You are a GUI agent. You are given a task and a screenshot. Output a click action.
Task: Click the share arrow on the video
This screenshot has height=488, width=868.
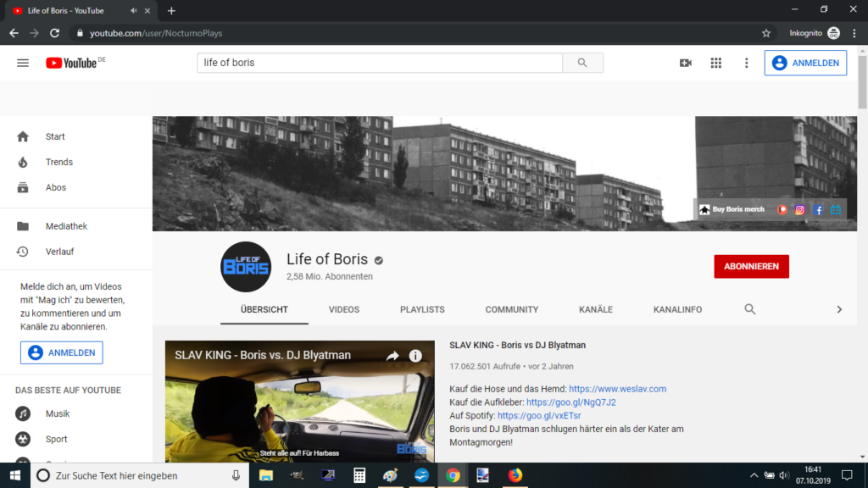(x=392, y=356)
